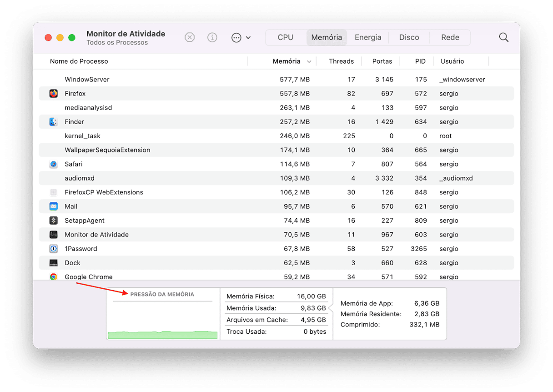This screenshot has height=392, width=553.
Task: Open the Energia tab
Action: [368, 38]
